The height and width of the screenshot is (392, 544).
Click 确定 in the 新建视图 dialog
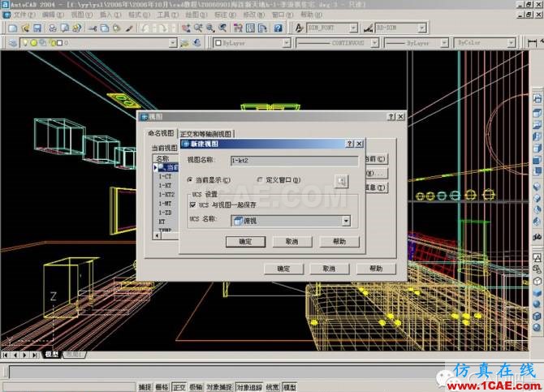coord(245,241)
